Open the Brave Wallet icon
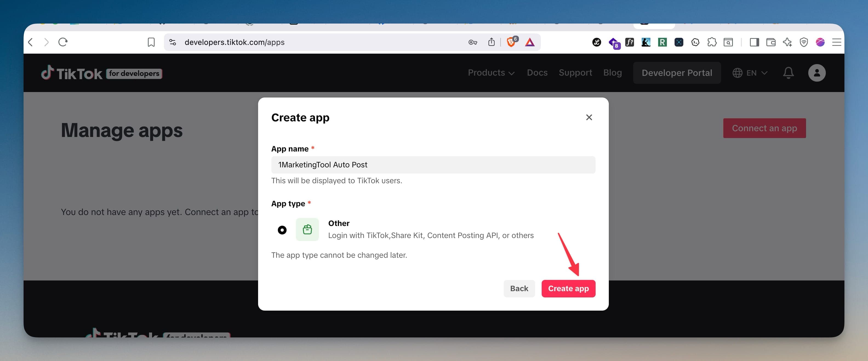 point(771,42)
